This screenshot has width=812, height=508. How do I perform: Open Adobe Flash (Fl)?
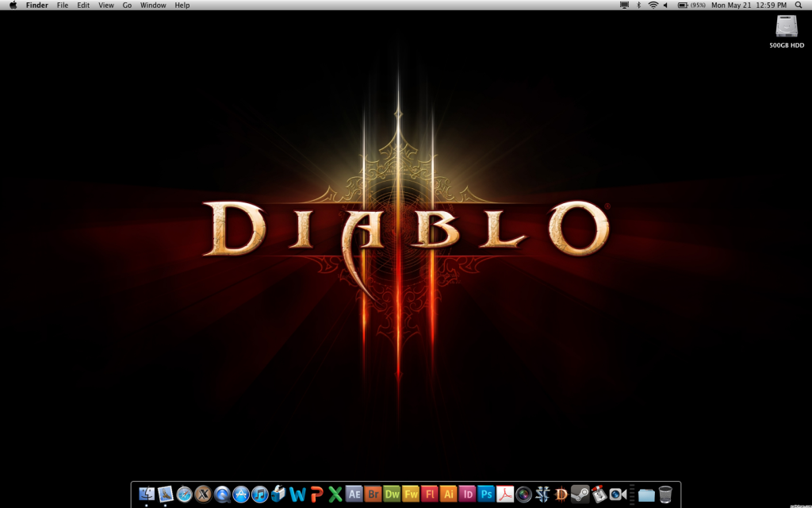(429, 494)
